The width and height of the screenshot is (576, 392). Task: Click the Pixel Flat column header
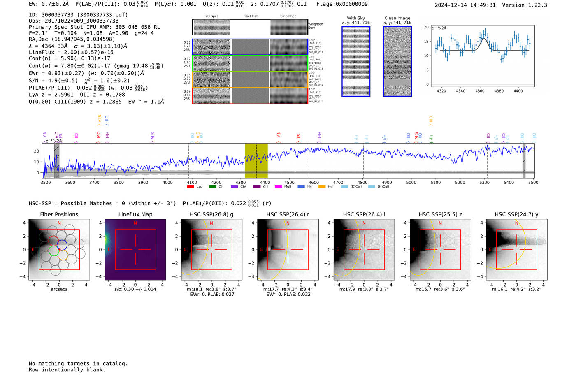251,16
